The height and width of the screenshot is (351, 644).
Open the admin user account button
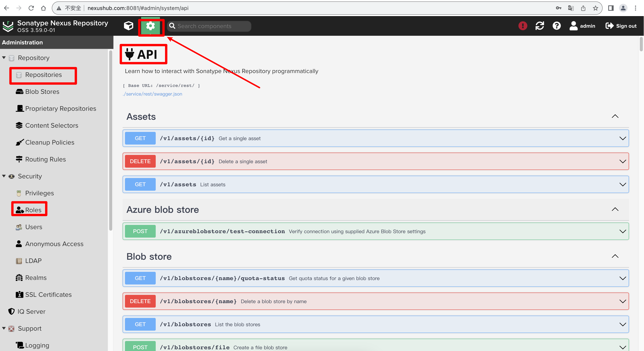pyautogui.click(x=582, y=26)
